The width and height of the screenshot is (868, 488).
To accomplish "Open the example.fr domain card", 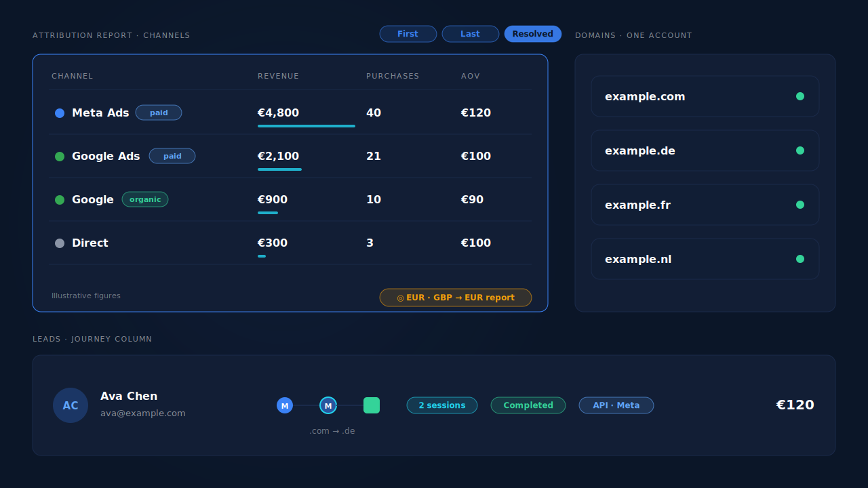I will (x=705, y=205).
